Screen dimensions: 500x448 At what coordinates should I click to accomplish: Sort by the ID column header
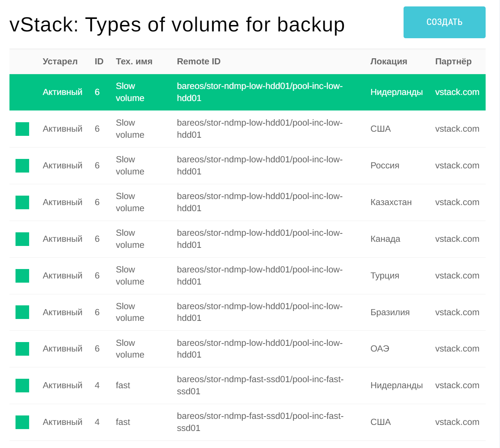pyautogui.click(x=99, y=61)
